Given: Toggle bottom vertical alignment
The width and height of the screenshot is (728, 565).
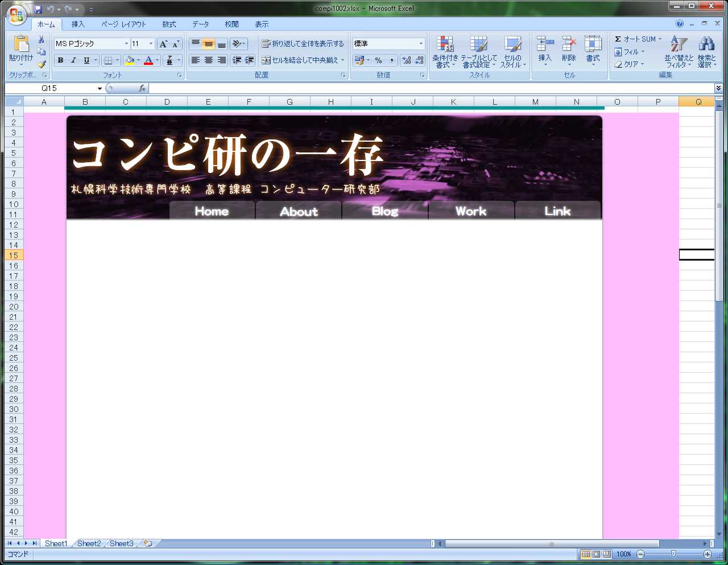Looking at the screenshot, I should pos(221,44).
